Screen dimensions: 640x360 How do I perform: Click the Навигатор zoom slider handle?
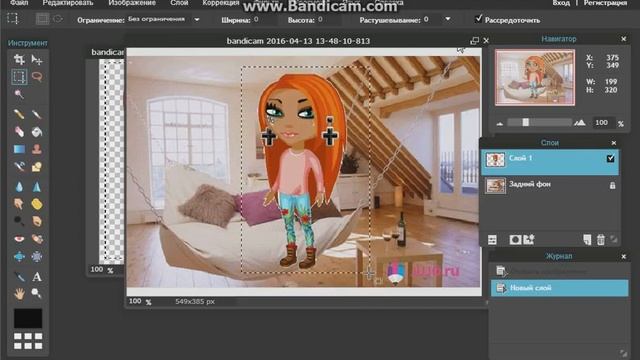click(526, 122)
